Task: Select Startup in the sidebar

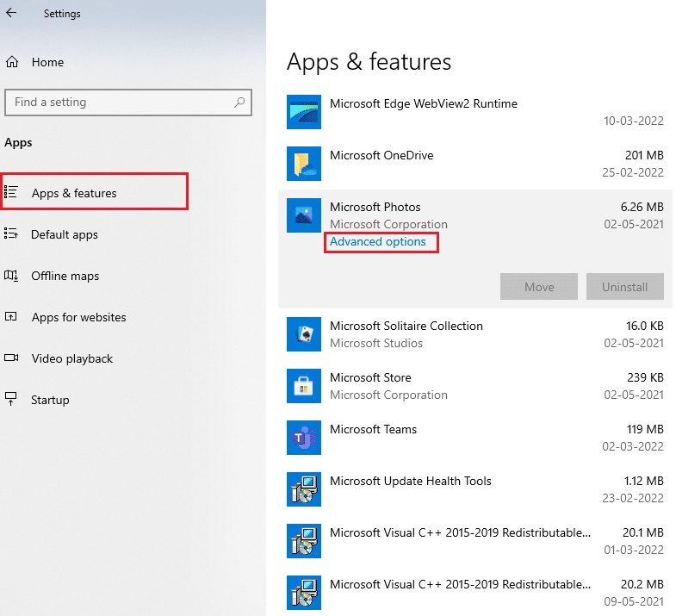Action: click(50, 401)
